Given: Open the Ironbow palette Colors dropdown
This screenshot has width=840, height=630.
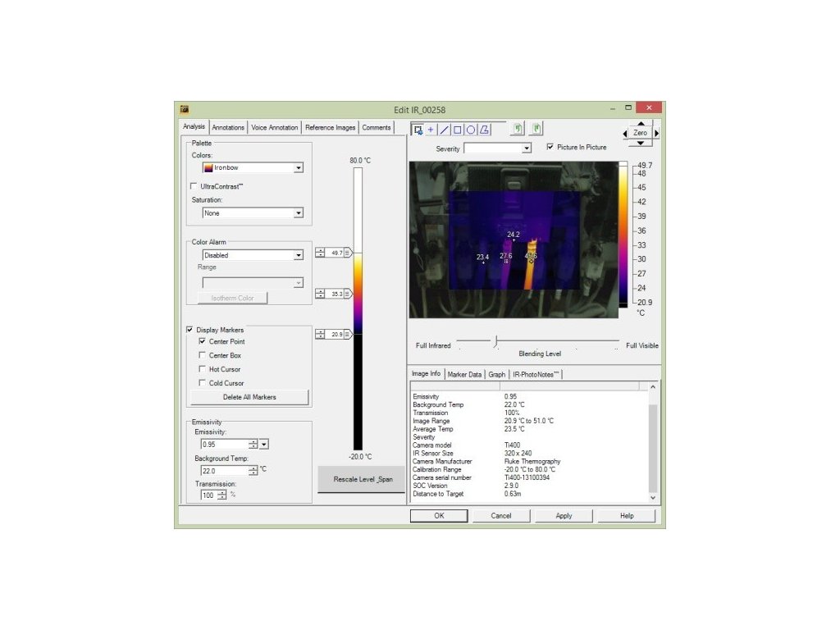Looking at the screenshot, I should [x=298, y=167].
